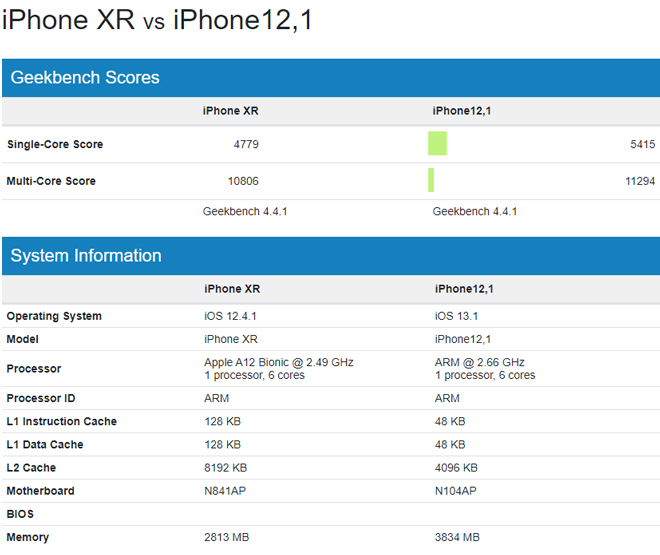Click the 8192 KB L2 Cache value
Viewport: 660px width, 555px height.
(226, 468)
